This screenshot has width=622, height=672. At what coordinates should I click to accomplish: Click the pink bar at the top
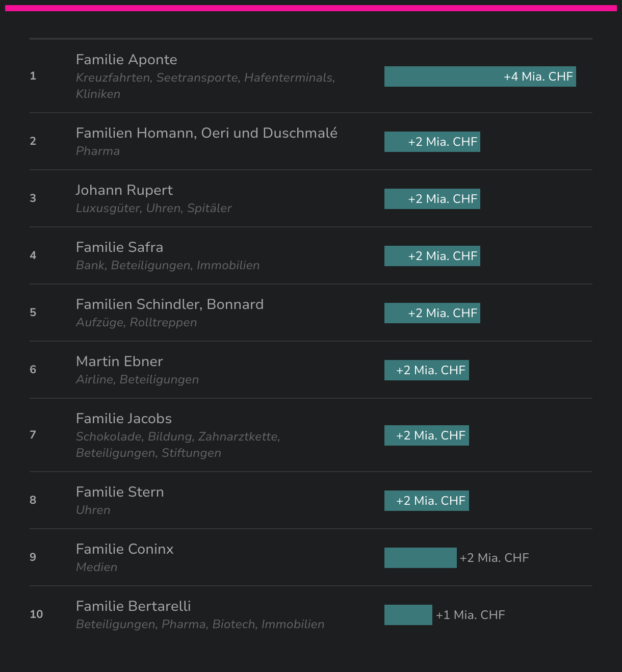pyautogui.click(x=311, y=8)
